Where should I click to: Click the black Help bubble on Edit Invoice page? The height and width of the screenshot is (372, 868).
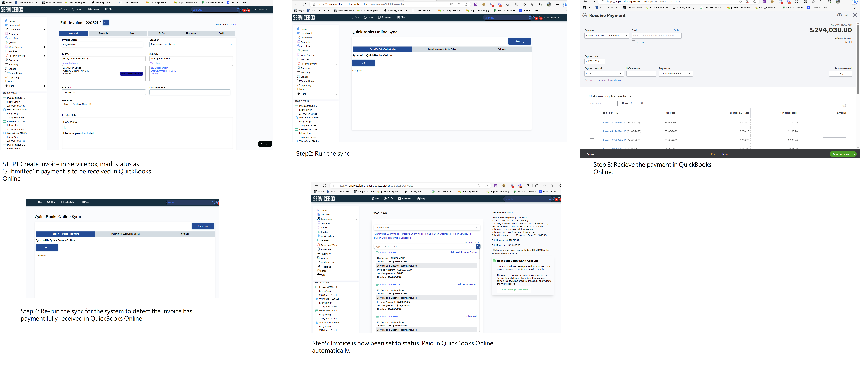tap(265, 144)
